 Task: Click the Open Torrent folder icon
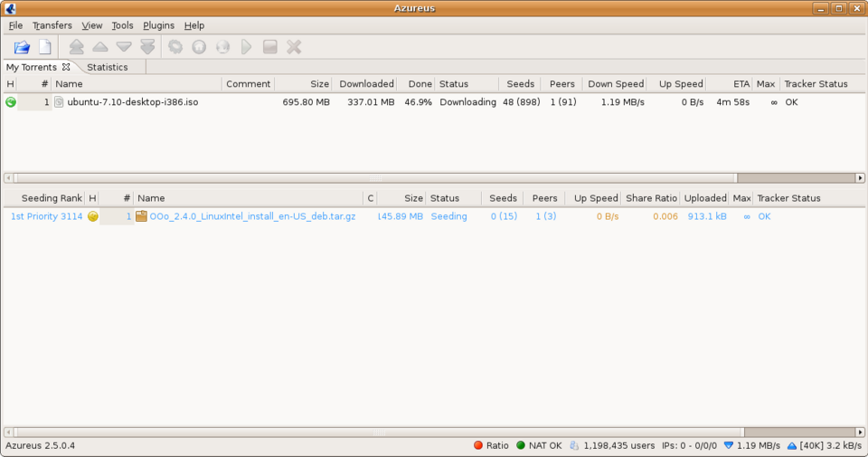point(22,47)
